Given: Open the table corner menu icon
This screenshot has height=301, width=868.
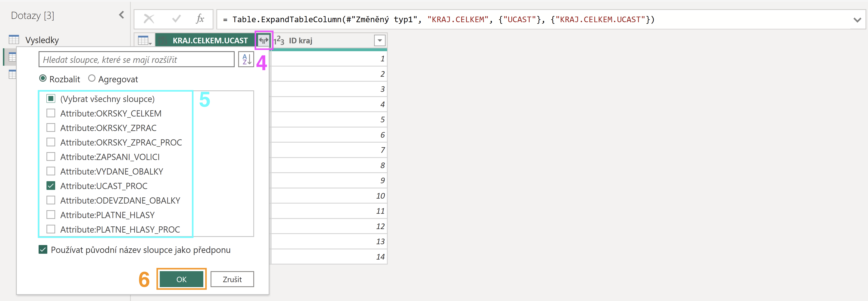Looking at the screenshot, I should tap(145, 40).
